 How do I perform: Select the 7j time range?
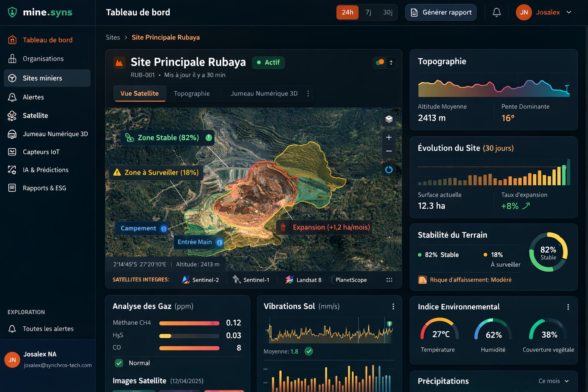pos(368,12)
